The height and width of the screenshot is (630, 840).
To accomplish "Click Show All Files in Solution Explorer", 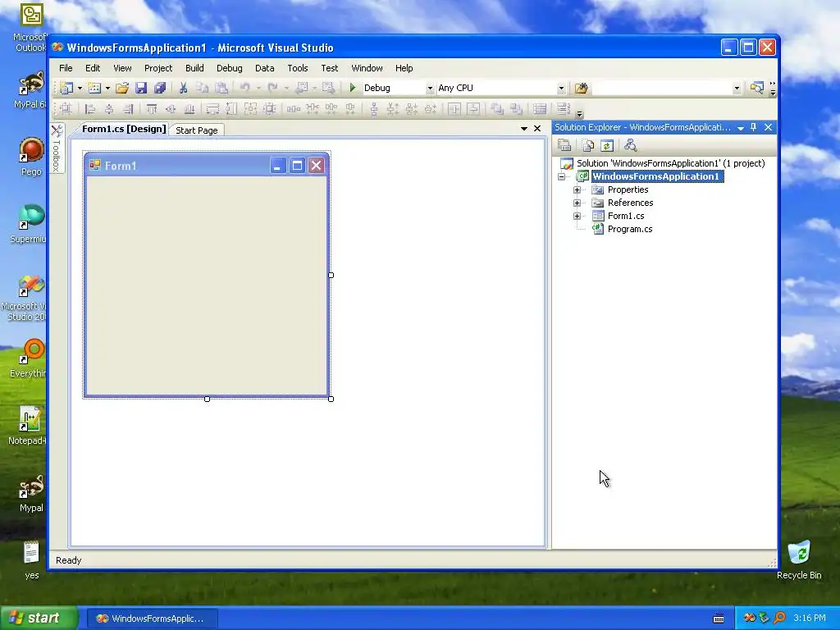I will 588,145.
